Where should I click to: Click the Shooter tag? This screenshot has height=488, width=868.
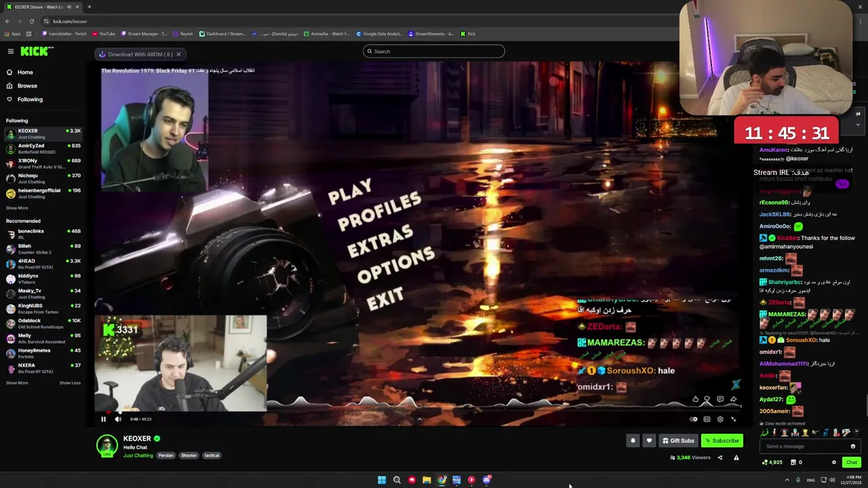click(x=189, y=455)
